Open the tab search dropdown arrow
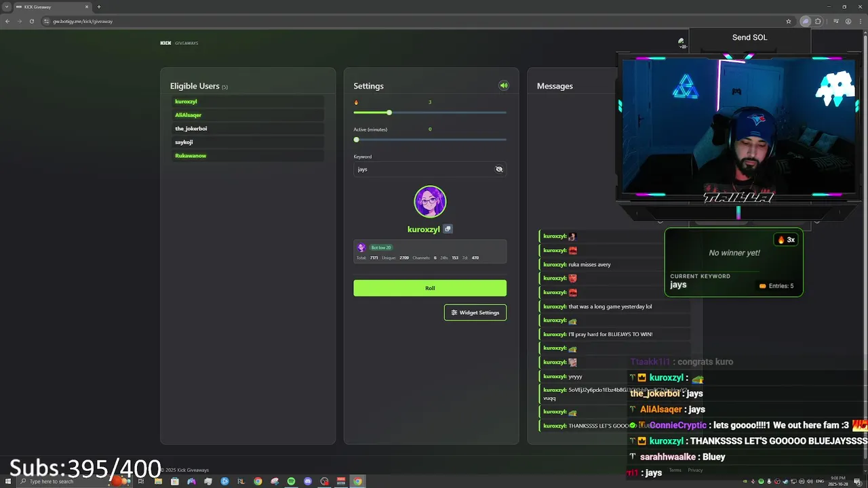 [x=7, y=7]
